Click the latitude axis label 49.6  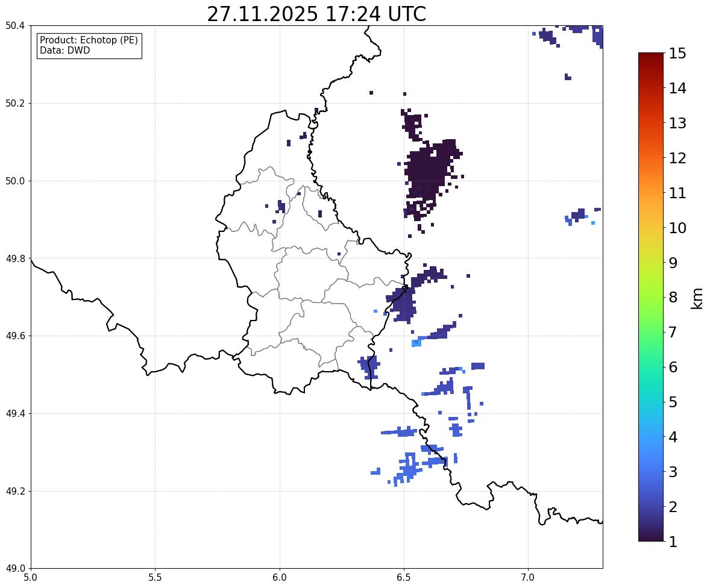coord(15,336)
